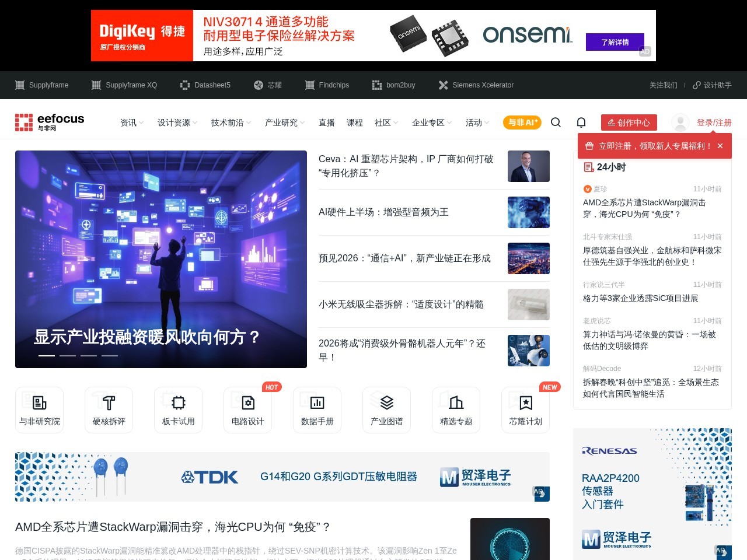Image resolution: width=747 pixels, height=560 pixels.
Task: Click the 登录/注册 link
Action: (x=714, y=123)
